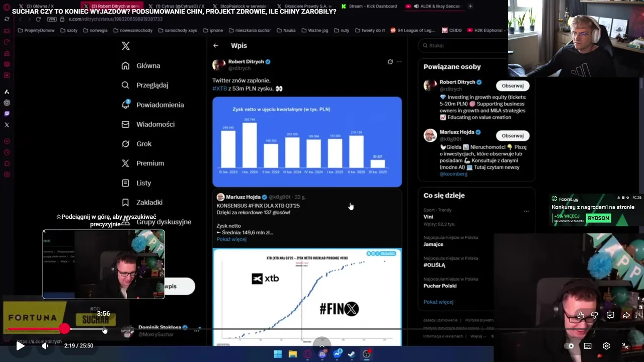Open Premium in the X sidebar
The width and height of the screenshot is (644, 362).
click(x=142, y=163)
